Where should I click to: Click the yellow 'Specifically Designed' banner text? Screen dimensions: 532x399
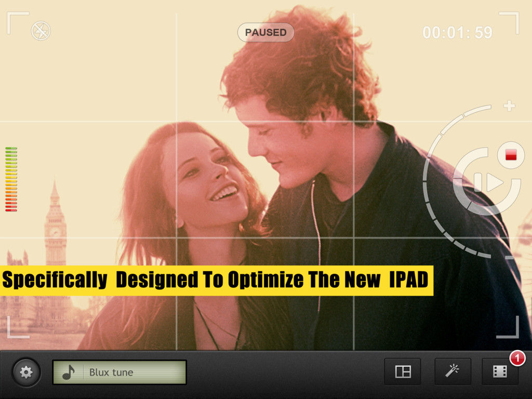pos(216,280)
